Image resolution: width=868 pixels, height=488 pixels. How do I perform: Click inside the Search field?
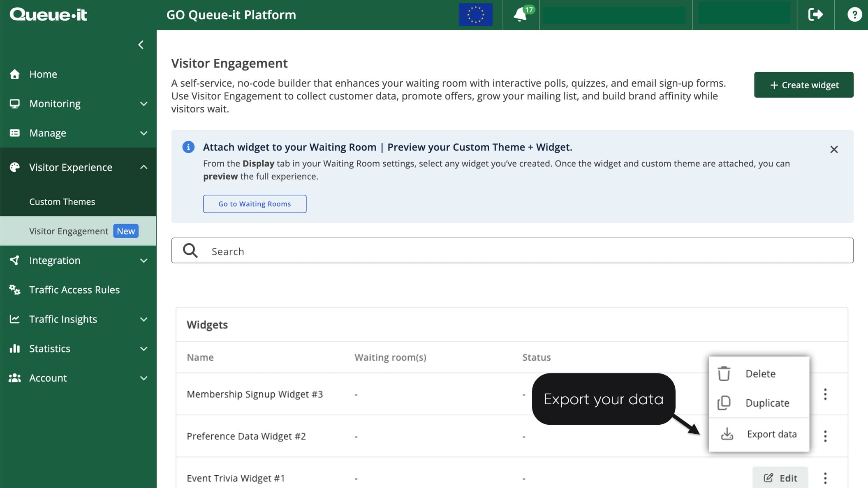370,251
